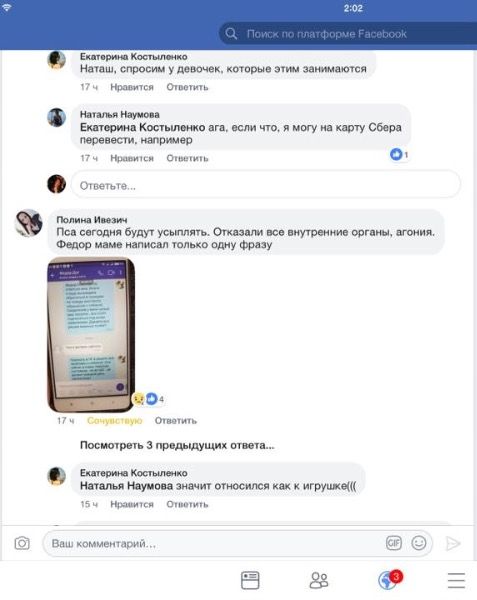Open the emoji smiley picker
Screen dimensions: 477x600
tap(419, 543)
